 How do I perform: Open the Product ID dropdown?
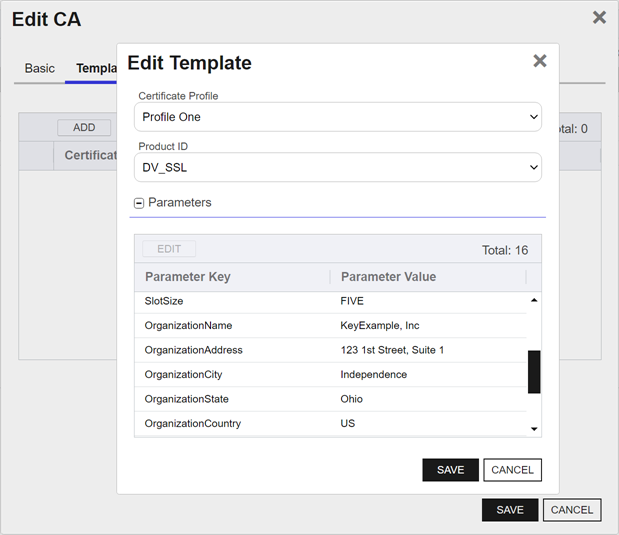click(x=337, y=167)
